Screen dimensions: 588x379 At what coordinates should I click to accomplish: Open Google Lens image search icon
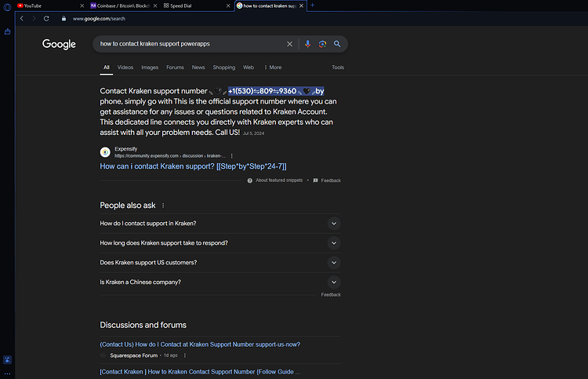click(x=322, y=44)
